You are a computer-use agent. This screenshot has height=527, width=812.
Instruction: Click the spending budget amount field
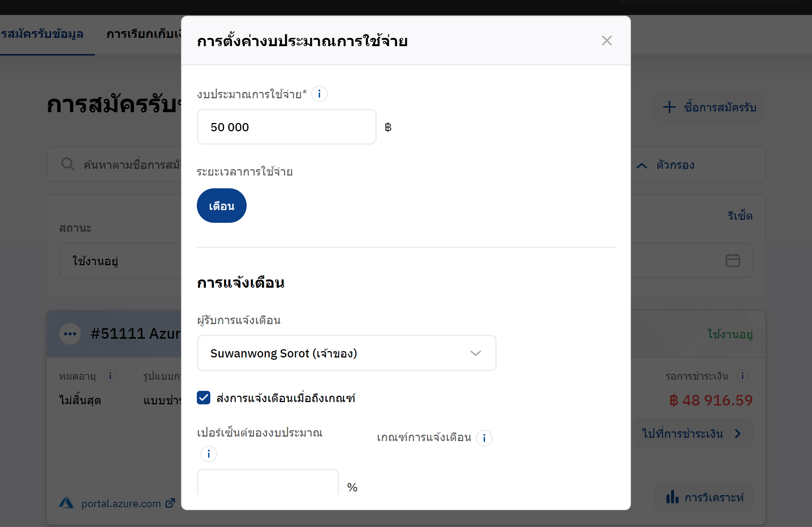tap(286, 127)
